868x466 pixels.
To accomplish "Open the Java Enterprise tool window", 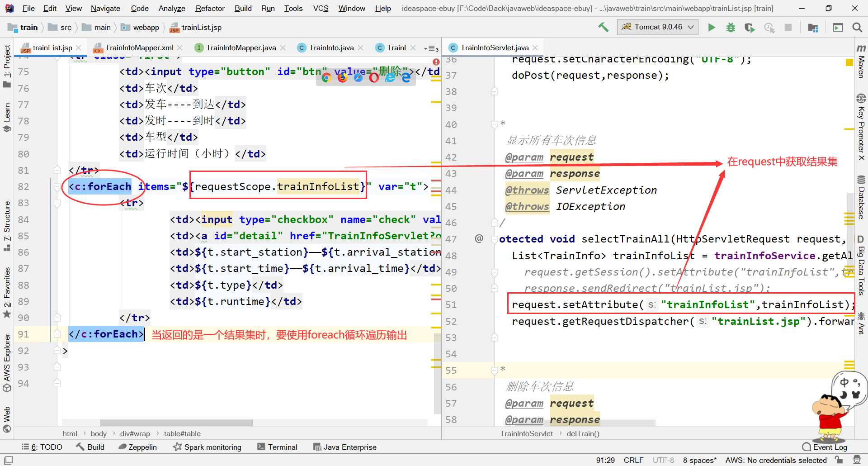I will [x=345, y=447].
